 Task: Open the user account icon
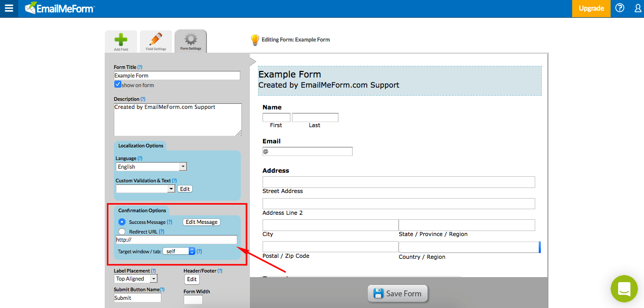click(x=637, y=8)
